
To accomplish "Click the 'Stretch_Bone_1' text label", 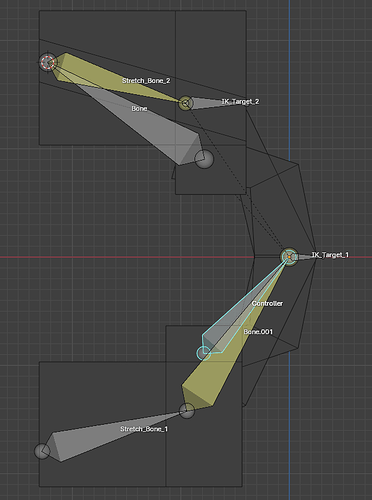I will [x=144, y=429].
